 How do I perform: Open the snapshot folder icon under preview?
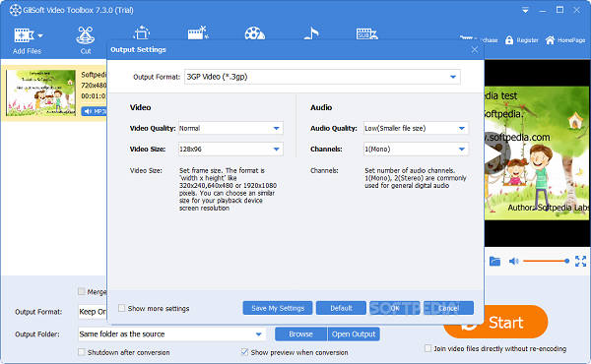[x=494, y=261]
